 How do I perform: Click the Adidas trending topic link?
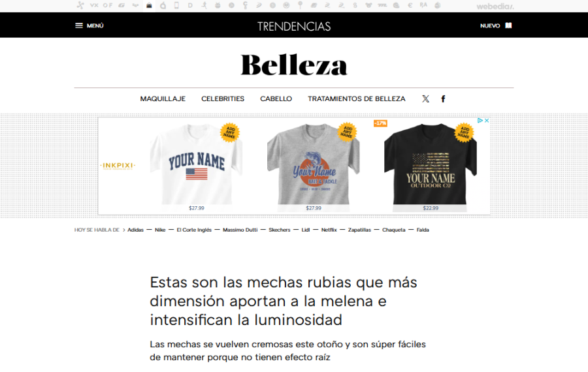[135, 230]
